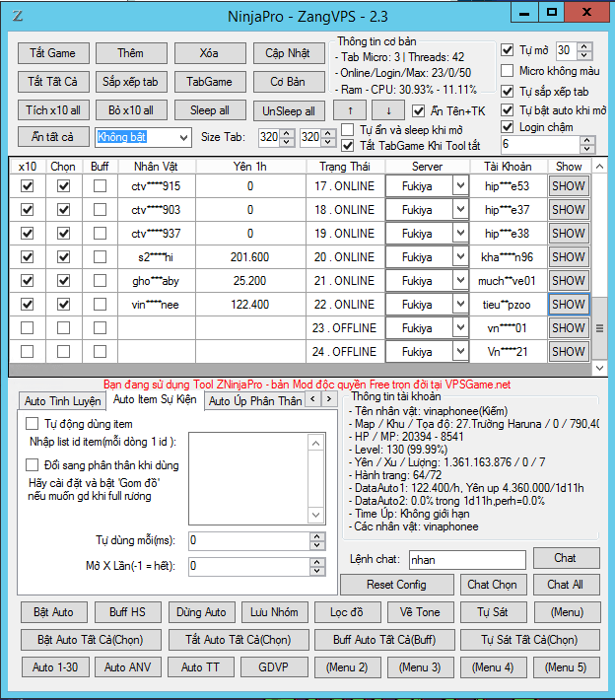Screen dimensions: 615x700
Task: Click Tự Sát Tất Cả(Chọn) button
Action: 530,639
